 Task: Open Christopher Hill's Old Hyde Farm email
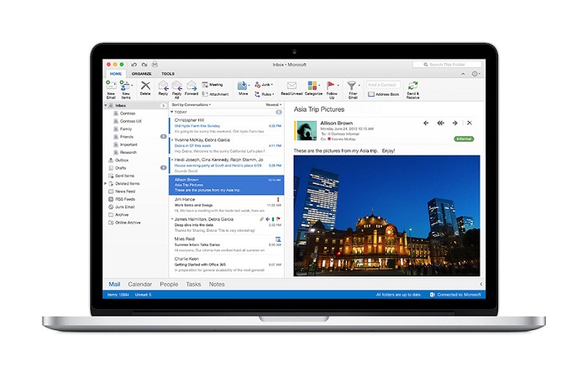227,126
